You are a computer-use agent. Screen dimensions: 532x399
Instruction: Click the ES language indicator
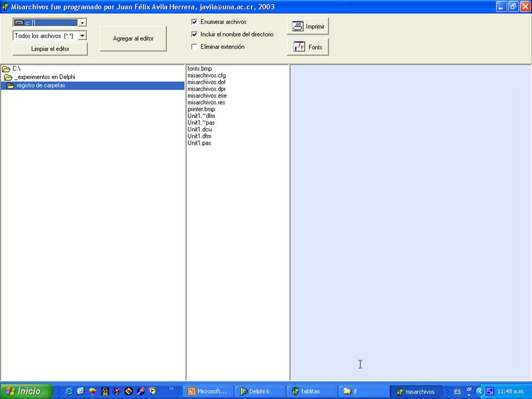(457, 392)
